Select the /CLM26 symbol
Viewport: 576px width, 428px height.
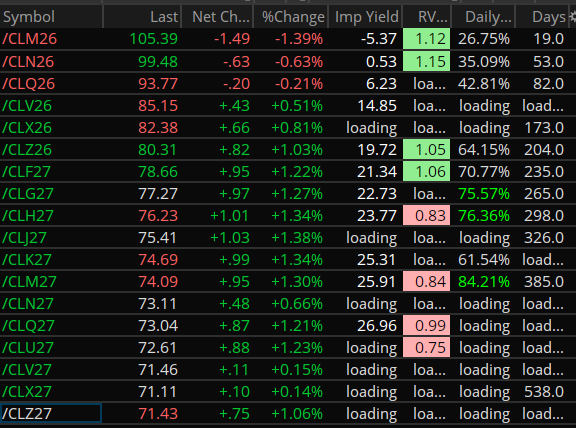tap(30, 39)
